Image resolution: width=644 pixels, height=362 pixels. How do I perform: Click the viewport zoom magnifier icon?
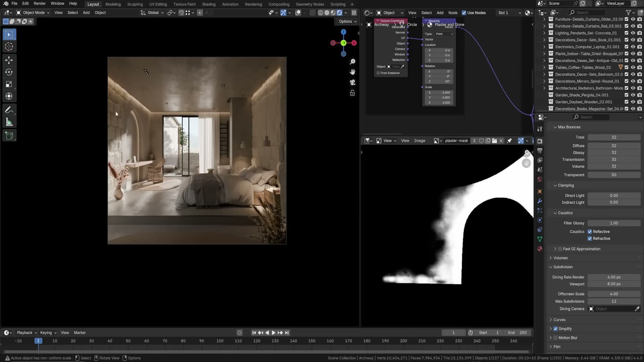(x=353, y=62)
